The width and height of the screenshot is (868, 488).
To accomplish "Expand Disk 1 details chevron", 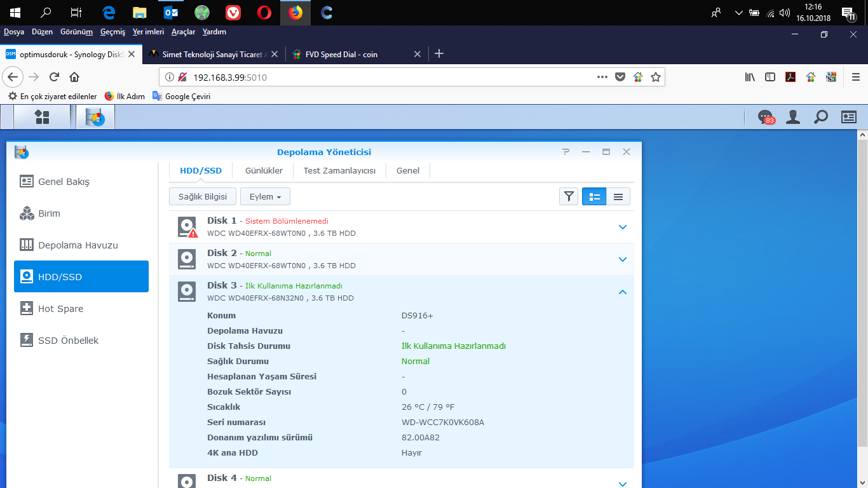I will (623, 227).
